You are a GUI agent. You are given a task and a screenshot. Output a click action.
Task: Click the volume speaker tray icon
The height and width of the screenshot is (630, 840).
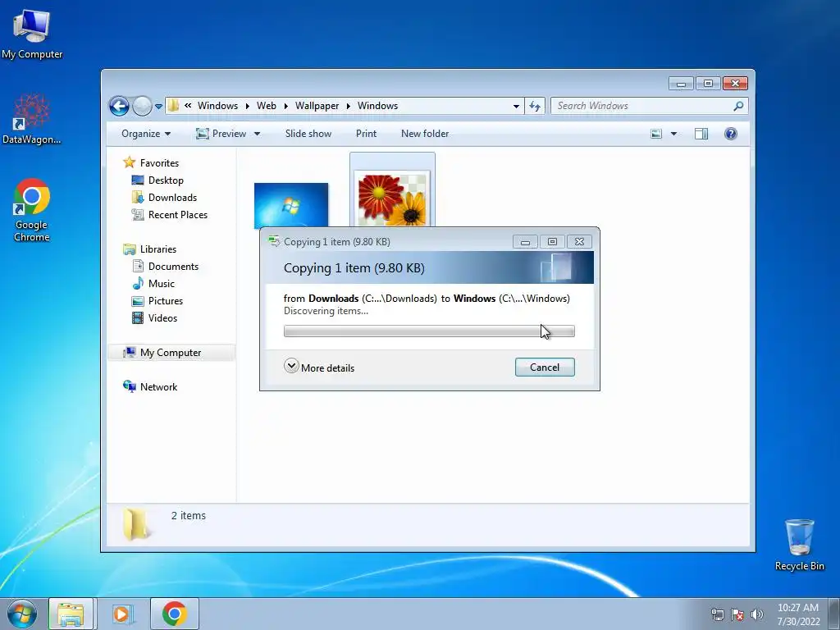(x=757, y=614)
